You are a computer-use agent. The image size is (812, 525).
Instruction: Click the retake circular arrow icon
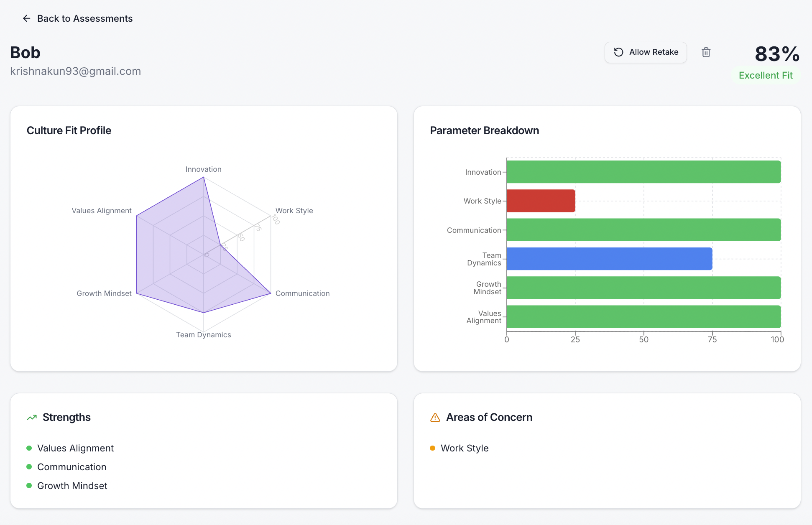(618, 52)
